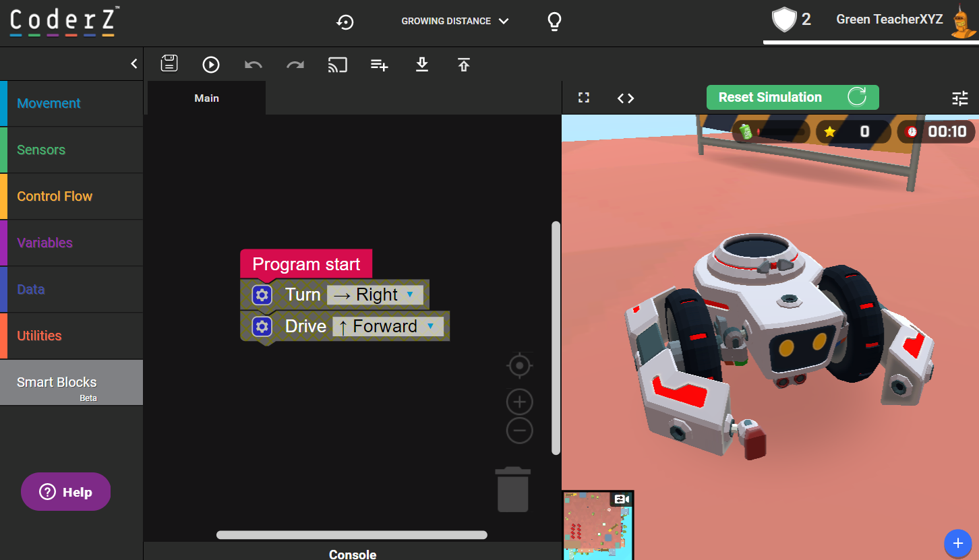Open the Movement blocks category

pos(49,103)
